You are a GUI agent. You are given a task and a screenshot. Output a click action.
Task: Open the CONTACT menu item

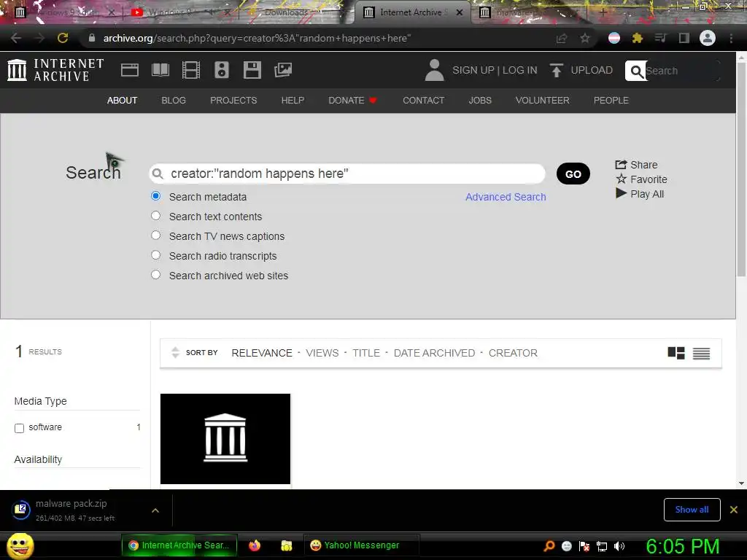pyautogui.click(x=424, y=101)
